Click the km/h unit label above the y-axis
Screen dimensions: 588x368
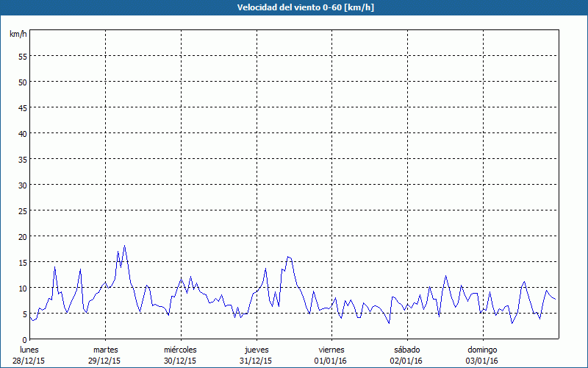pos(18,35)
